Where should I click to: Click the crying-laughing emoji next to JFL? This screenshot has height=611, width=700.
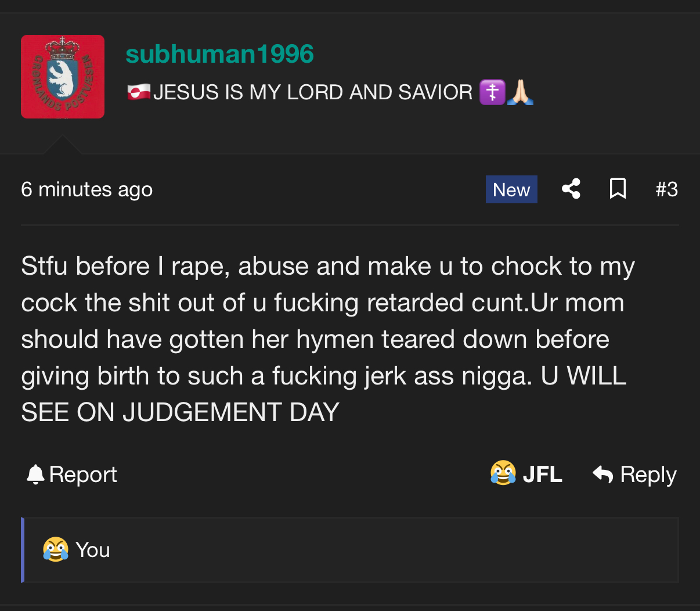[x=503, y=473]
